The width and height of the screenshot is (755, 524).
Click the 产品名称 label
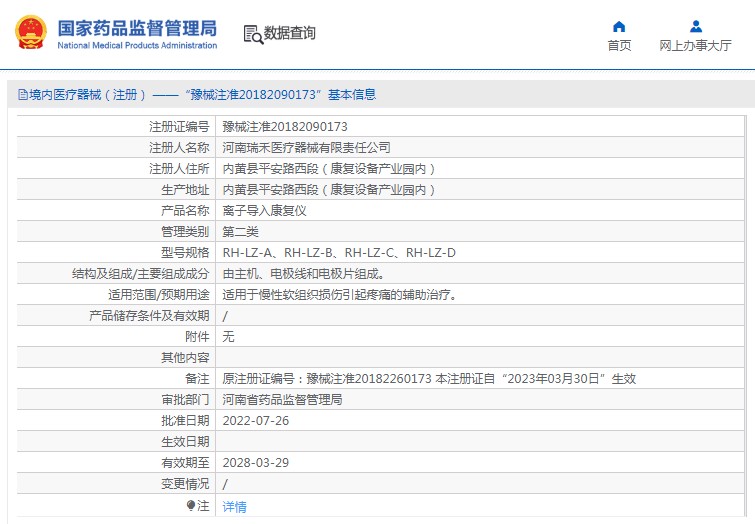click(185, 210)
